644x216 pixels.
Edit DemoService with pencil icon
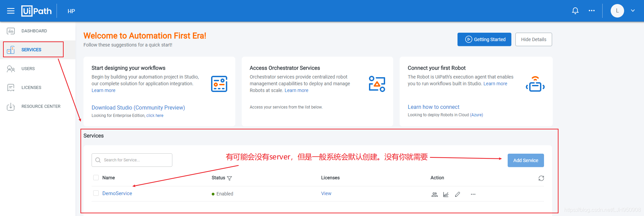pos(457,194)
